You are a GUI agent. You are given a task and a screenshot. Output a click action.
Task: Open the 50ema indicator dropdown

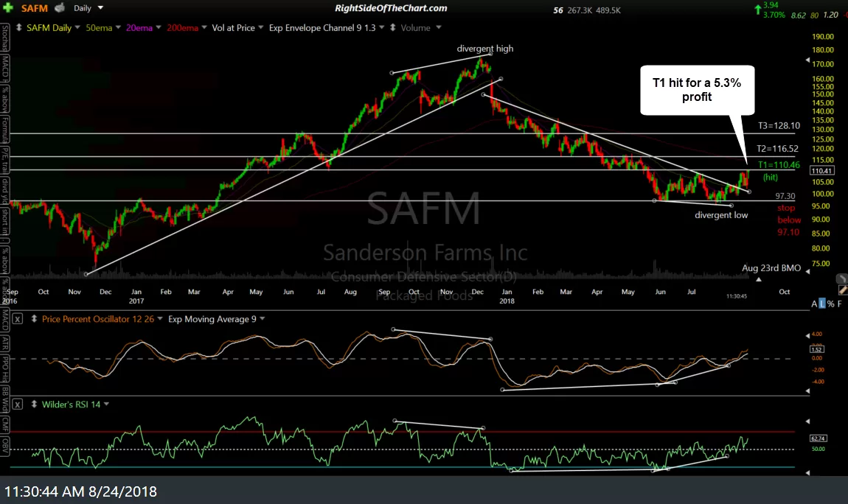coord(118,27)
